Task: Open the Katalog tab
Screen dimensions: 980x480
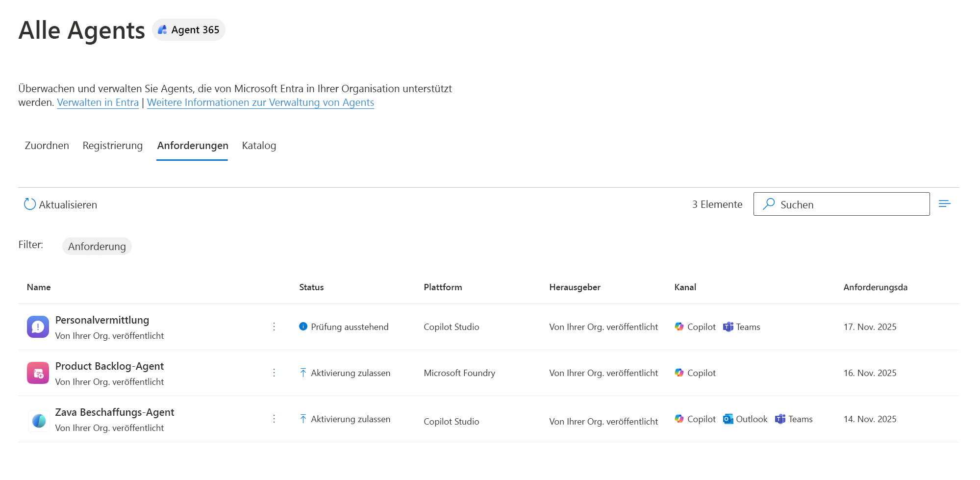Action: click(259, 146)
